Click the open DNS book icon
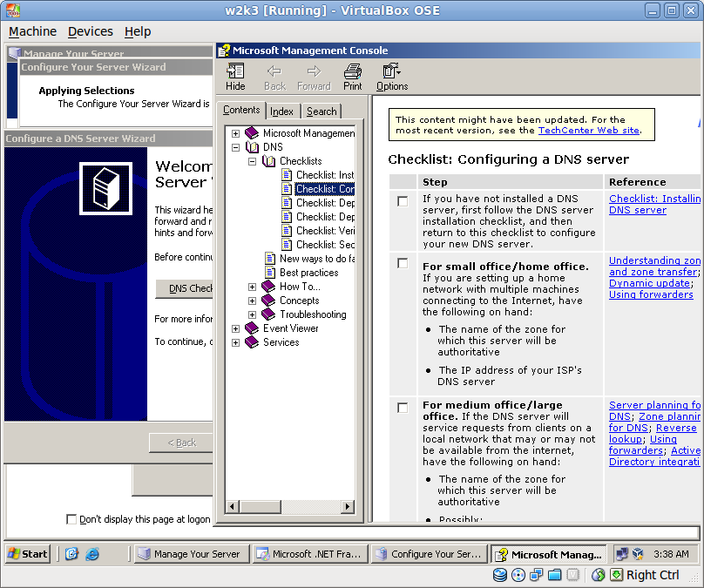Viewport: 704px width, 588px height. 252,146
